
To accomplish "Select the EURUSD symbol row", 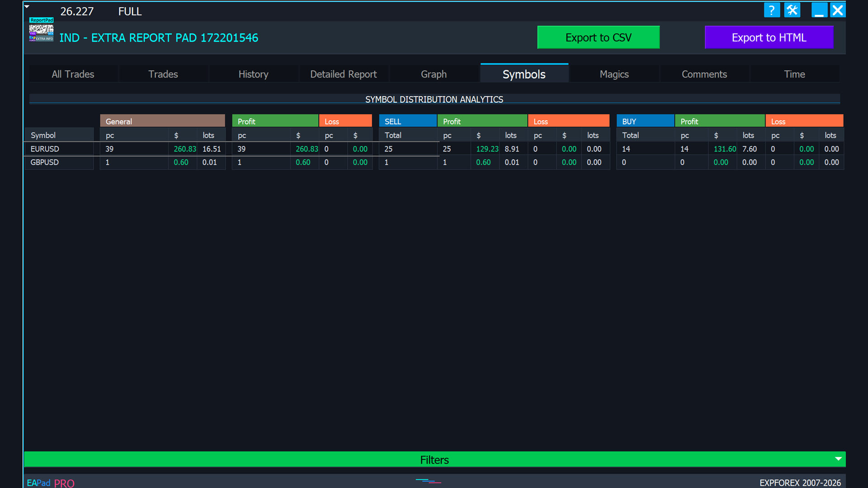I will [x=45, y=149].
